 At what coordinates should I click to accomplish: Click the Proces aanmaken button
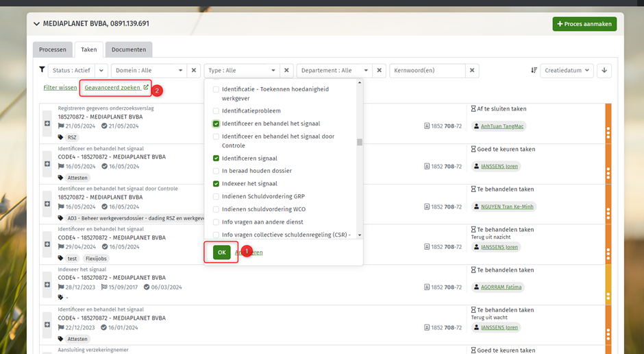pos(584,24)
